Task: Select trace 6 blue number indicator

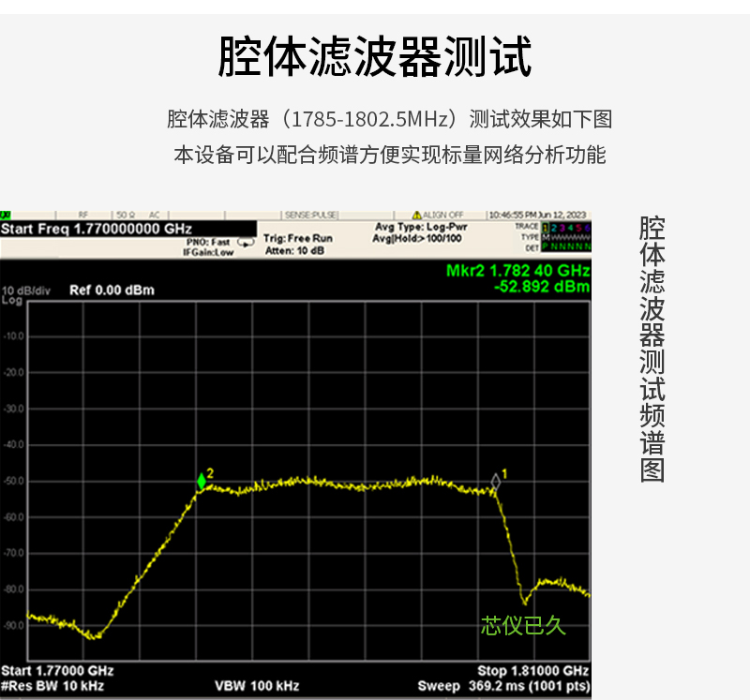Action: pyautogui.click(x=588, y=228)
